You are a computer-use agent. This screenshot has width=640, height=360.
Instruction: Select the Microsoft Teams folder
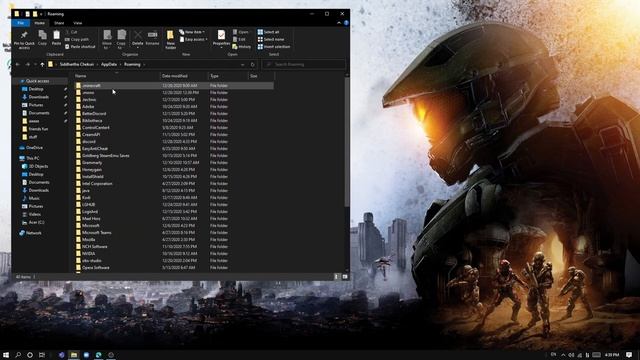tap(97, 233)
